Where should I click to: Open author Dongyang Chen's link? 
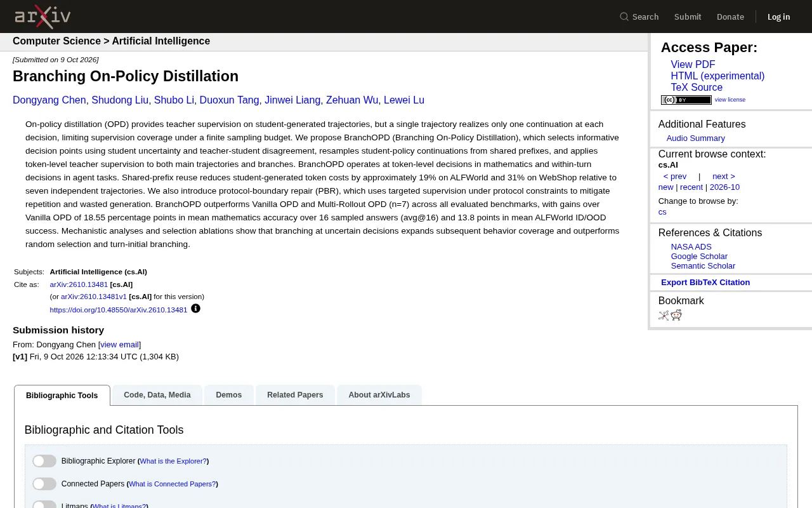pos(49,100)
